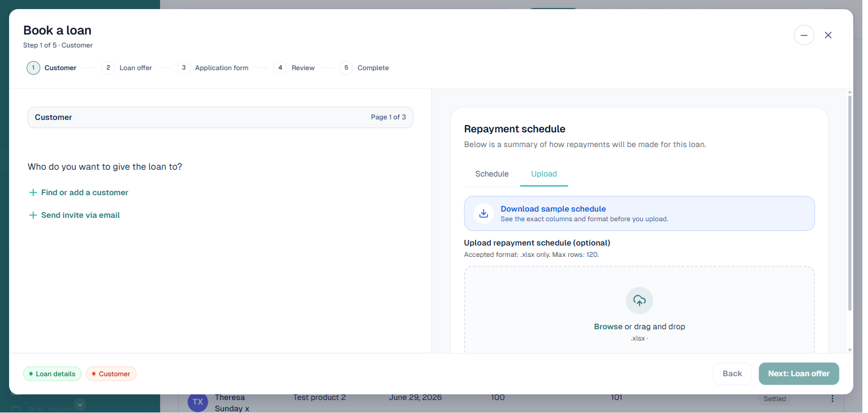Click the download icon for sample schedule
The width and height of the screenshot is (868, 413).
[x=483, y=213]
